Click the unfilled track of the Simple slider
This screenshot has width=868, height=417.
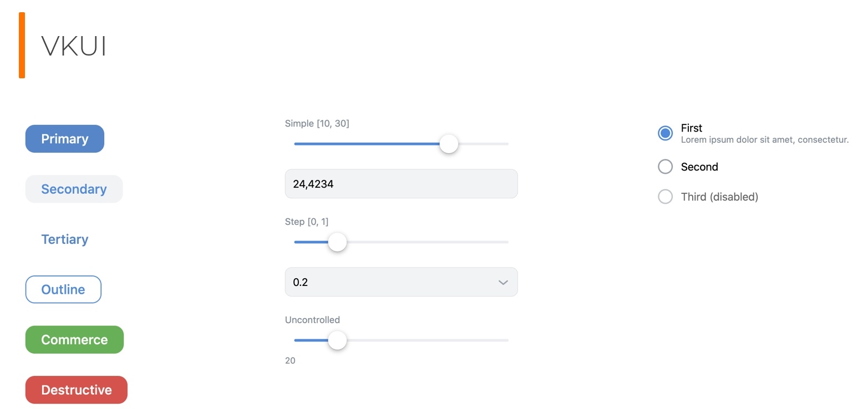[x=484, y=144]
